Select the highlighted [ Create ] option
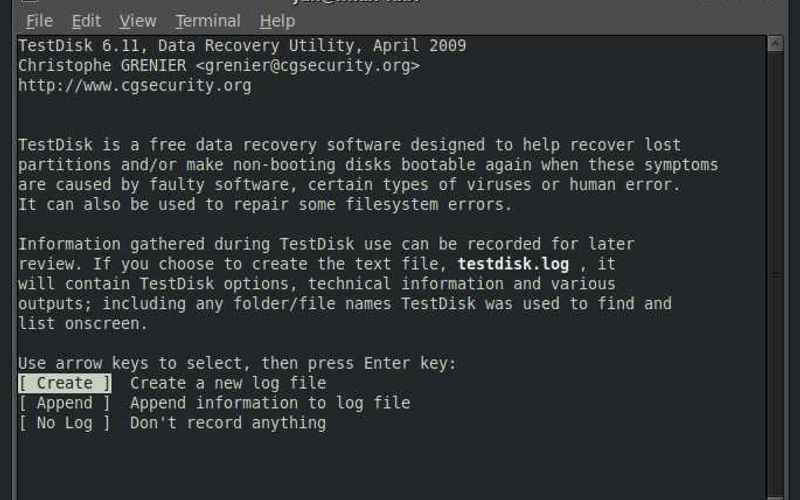 [65, 383]
